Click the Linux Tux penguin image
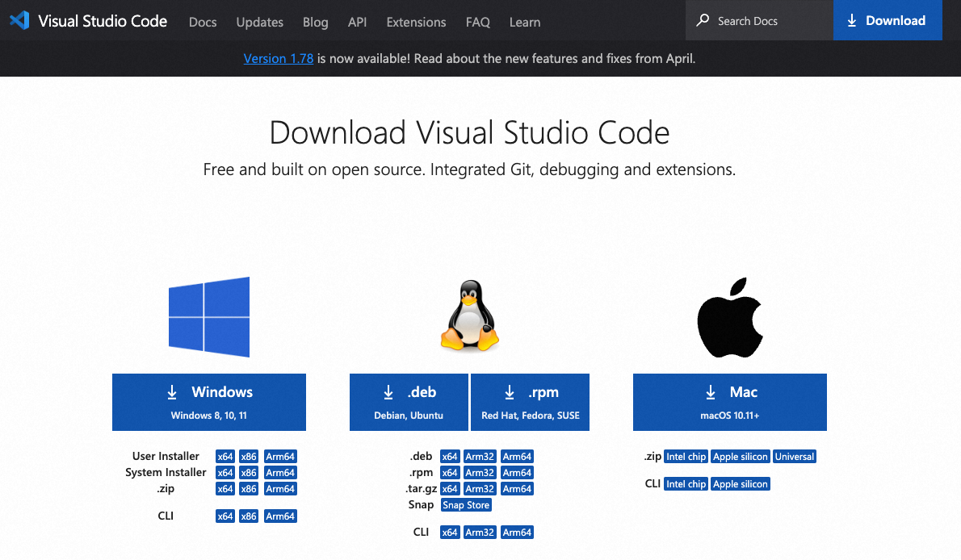The image size is (961, 560). coord(469,316)
